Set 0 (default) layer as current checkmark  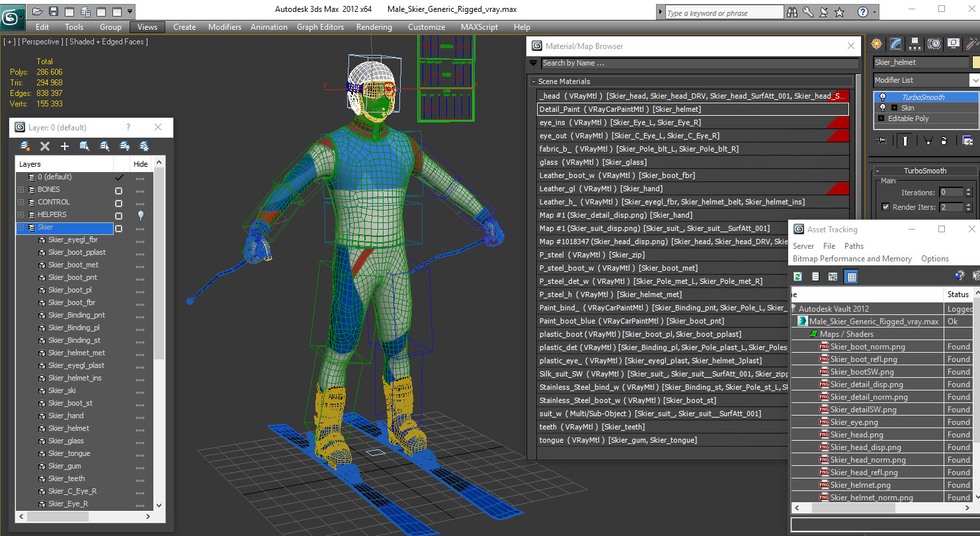click(x=119, y=177)
